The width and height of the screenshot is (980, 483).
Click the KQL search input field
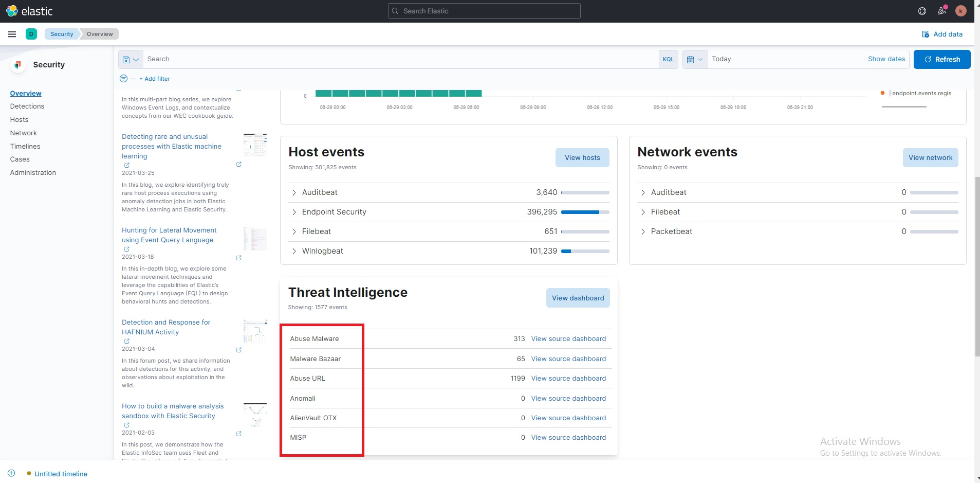pos(401,59)
